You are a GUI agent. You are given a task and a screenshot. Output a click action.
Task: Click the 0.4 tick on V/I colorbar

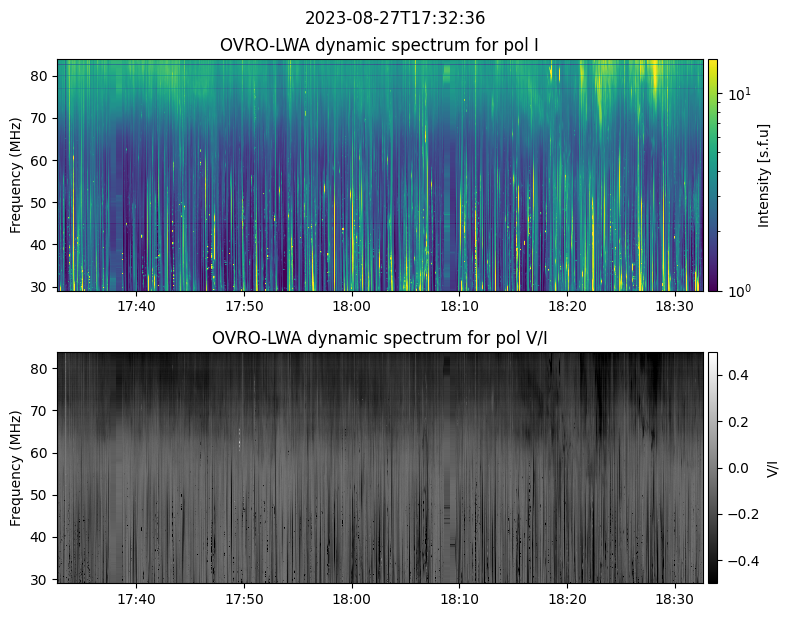(738, 375)
